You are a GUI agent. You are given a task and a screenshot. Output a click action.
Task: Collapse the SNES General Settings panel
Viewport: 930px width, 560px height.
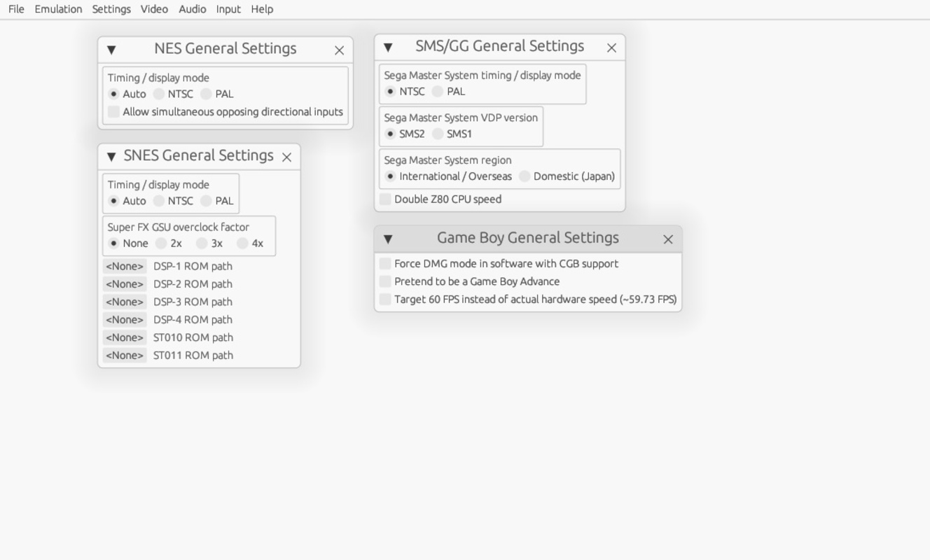coord(111,157)
